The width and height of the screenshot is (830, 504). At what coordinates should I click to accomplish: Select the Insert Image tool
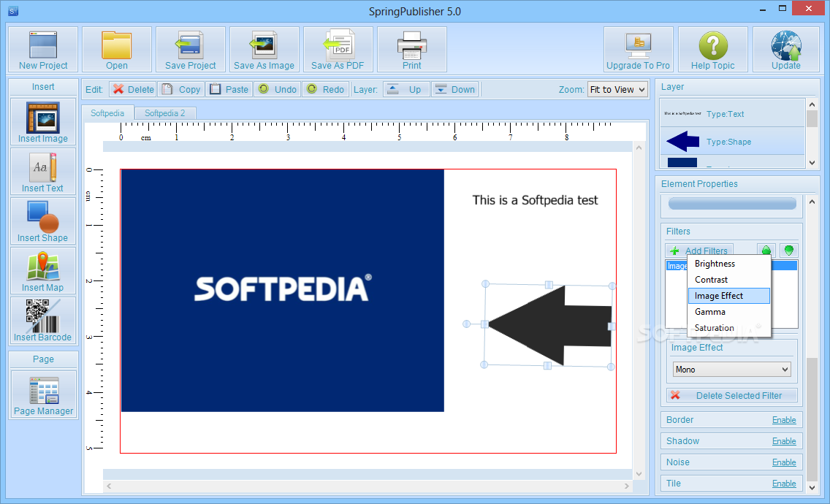(43, 122)
